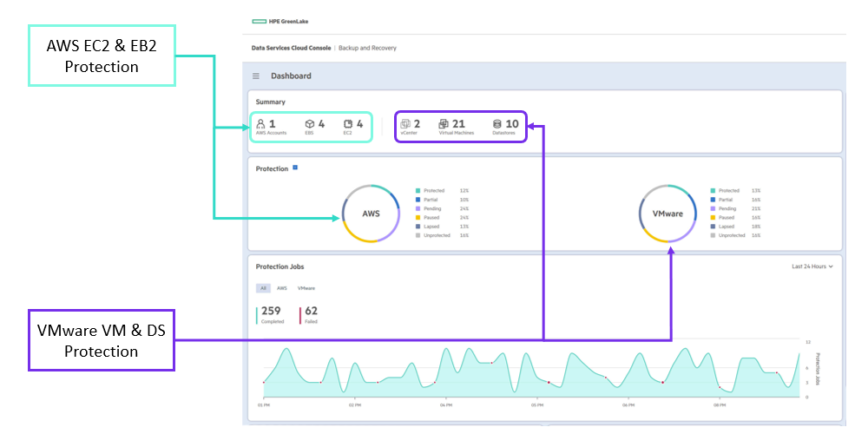Click the Lapsed color swatch in the AWS legend
Screen dimensions: 868x447
pyautogui.click(x=418, y=227)
